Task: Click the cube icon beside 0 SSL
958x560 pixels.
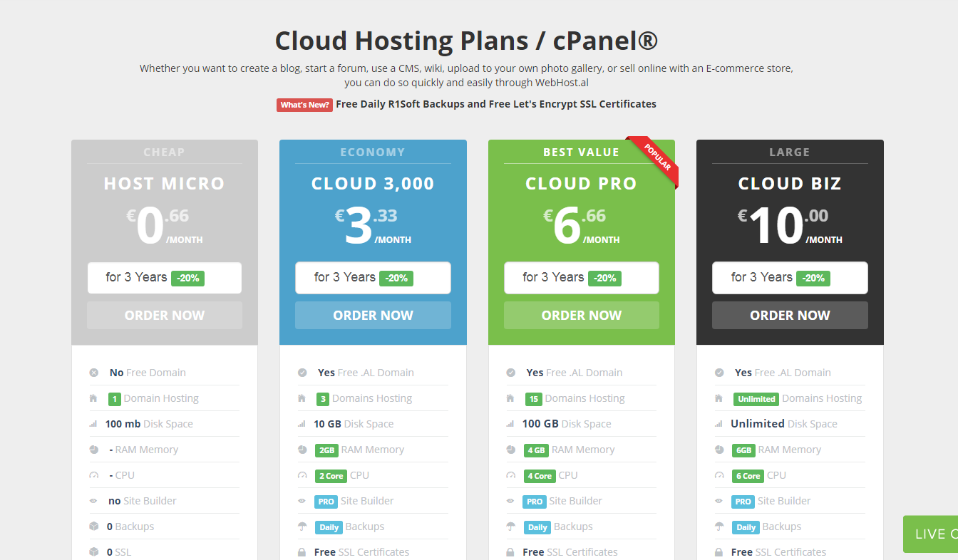Action: 94,552
